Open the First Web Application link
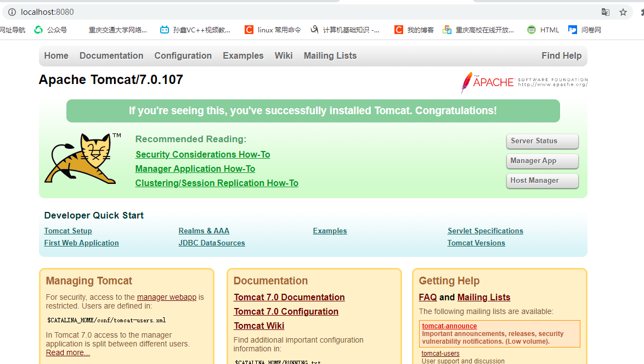The image size is (644, 364). [81, 243]
